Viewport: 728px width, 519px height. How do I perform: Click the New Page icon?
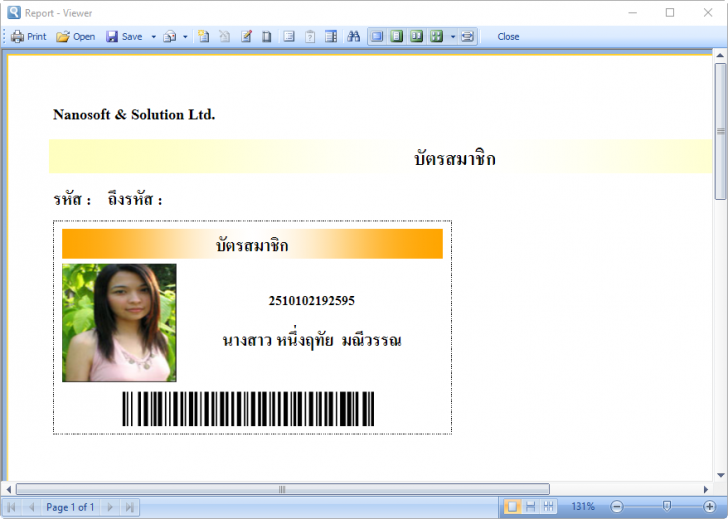pyautogui.click(x=203, y=36)
